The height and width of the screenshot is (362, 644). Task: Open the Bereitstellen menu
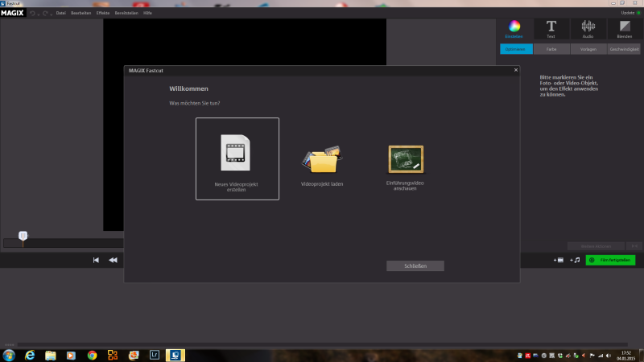tap(126, 13)
